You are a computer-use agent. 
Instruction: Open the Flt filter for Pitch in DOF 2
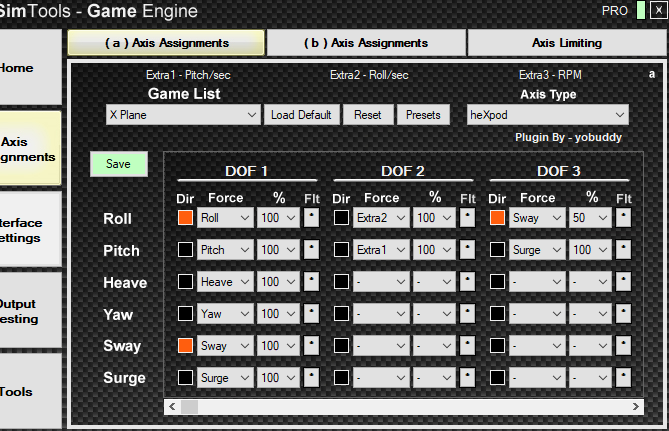(467, 249)
